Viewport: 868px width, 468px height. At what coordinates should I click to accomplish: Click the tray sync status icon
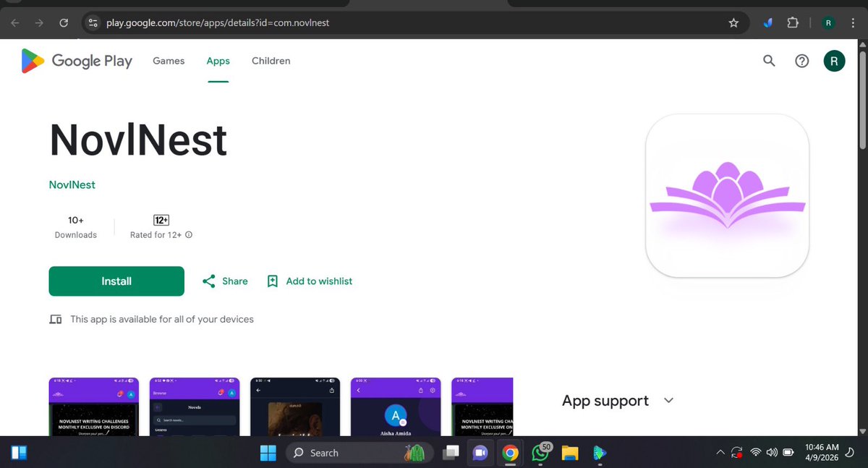(x=737, y=453)
